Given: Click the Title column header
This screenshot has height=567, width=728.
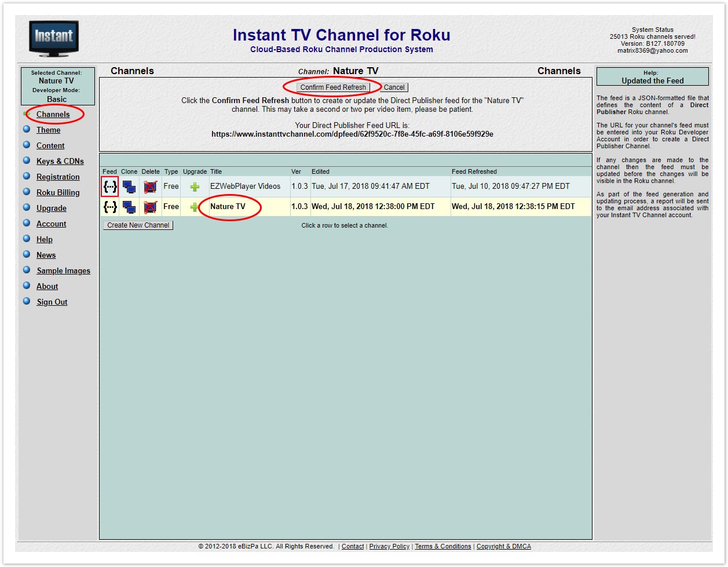Looking at the screenshot, I should pos(216,171).
